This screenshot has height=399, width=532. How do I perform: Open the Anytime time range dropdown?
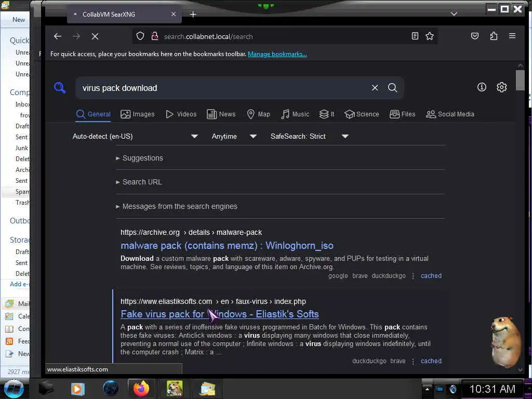pyautogui.click(x=234, y=137)
